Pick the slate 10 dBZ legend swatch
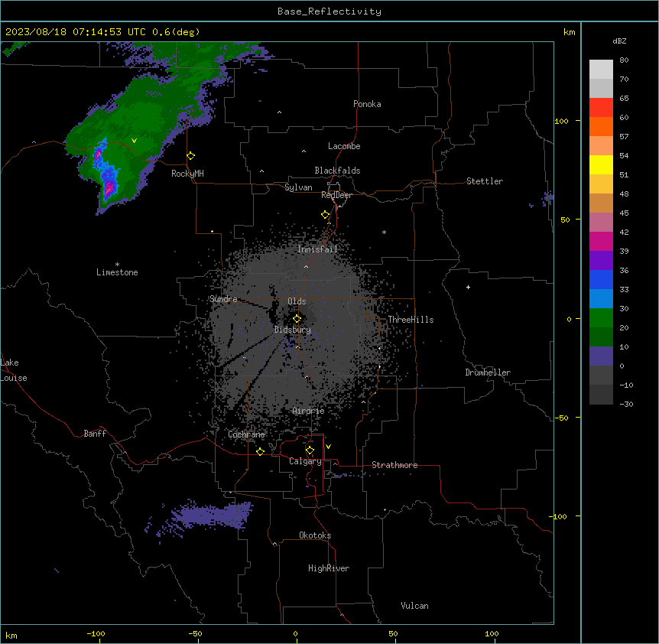 coord(601,356)
